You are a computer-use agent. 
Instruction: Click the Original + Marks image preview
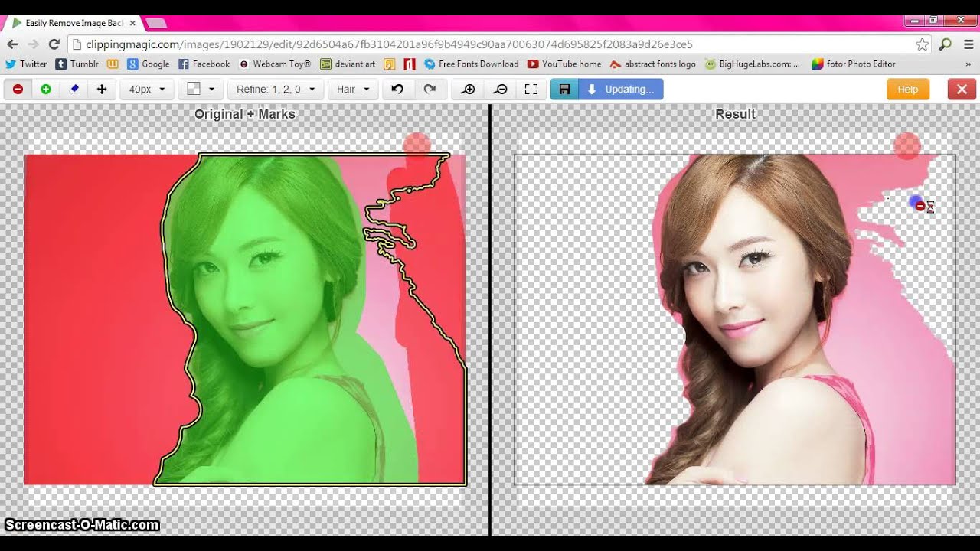(245, 319)
